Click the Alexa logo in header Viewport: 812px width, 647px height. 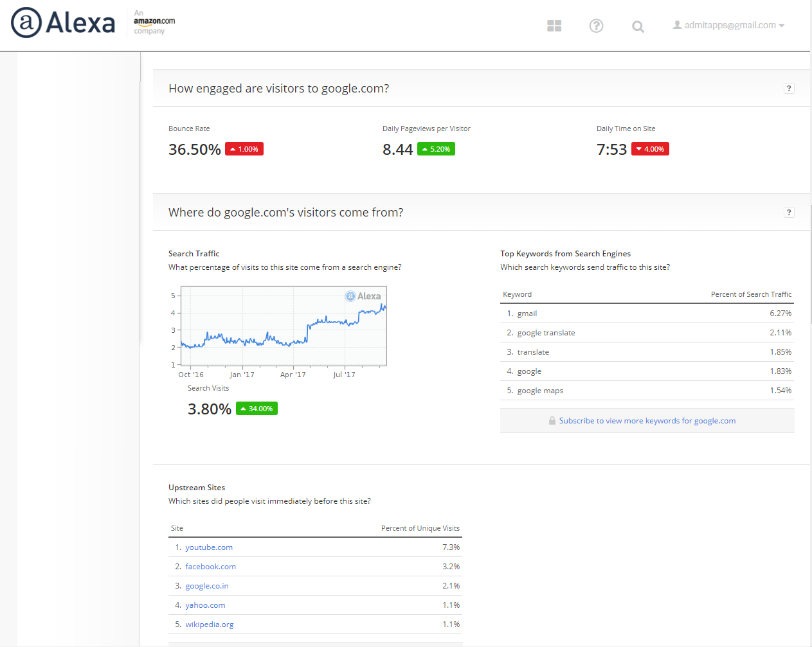click(63, 23)
